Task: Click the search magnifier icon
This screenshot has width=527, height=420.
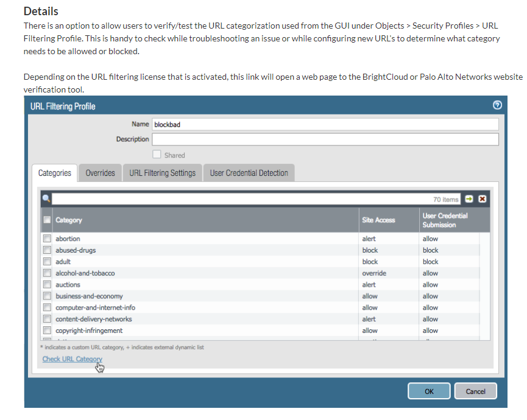Action: click(46, 199)
